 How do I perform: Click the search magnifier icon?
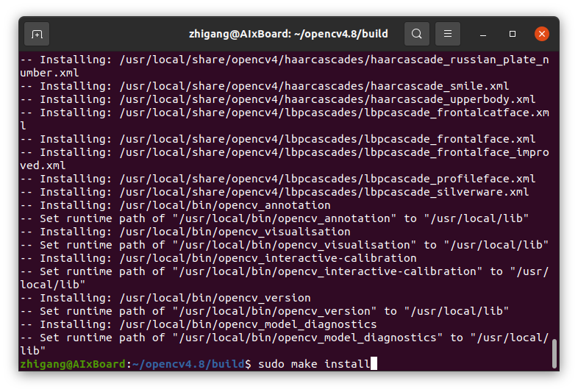pyautogui.click(x=417, y=34)
